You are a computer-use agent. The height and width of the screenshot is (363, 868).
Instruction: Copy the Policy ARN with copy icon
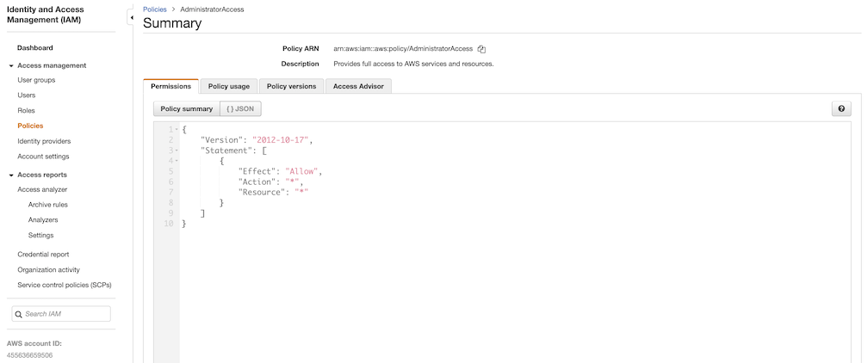482,49
